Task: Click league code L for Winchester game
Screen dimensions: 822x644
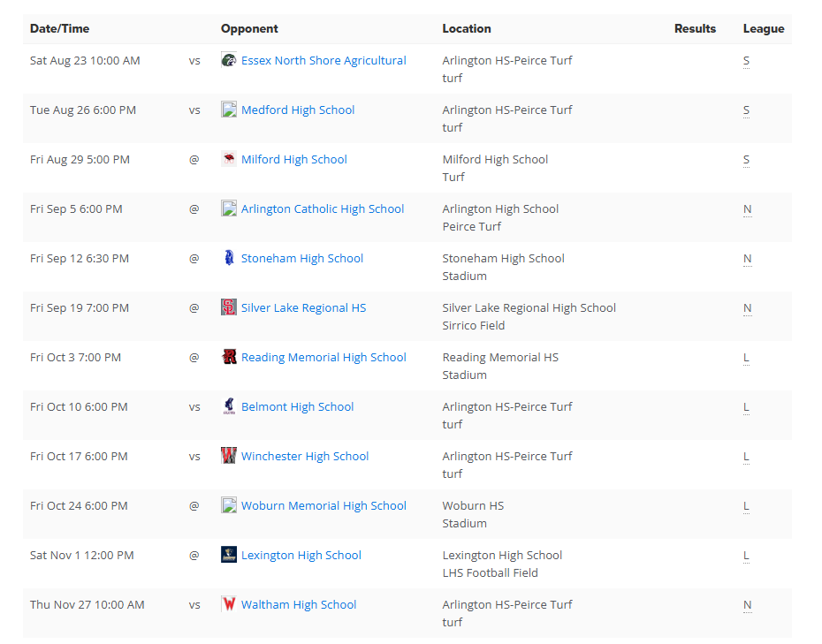Action: point(747,457)
